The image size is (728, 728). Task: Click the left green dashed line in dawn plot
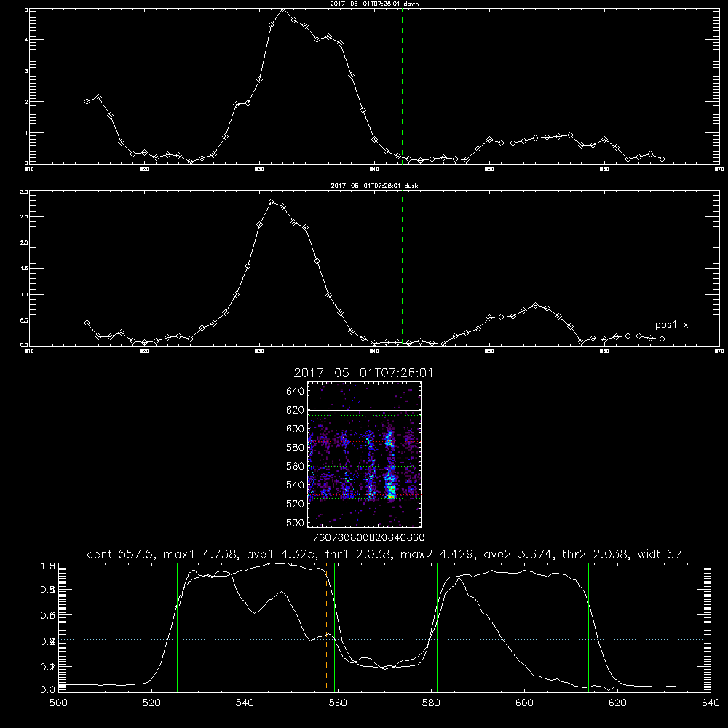(232, 86)
